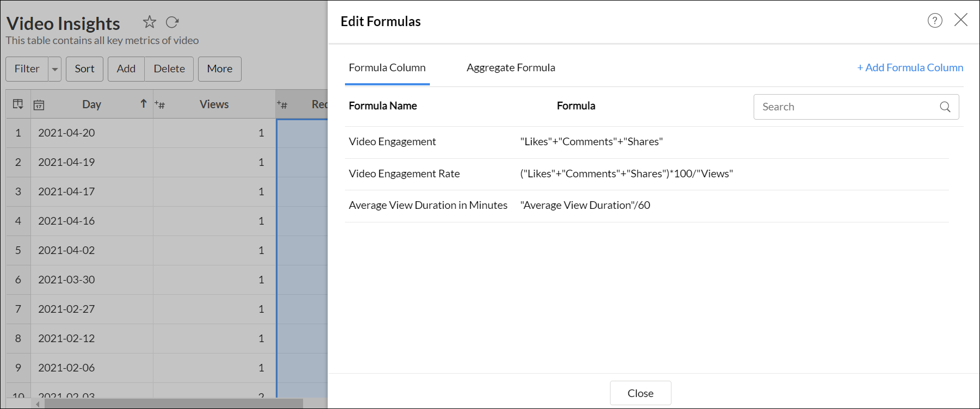Open the More menu
The height and width of the screenshot is (409, 980).
pyautogui.click(x=219, y=69)
